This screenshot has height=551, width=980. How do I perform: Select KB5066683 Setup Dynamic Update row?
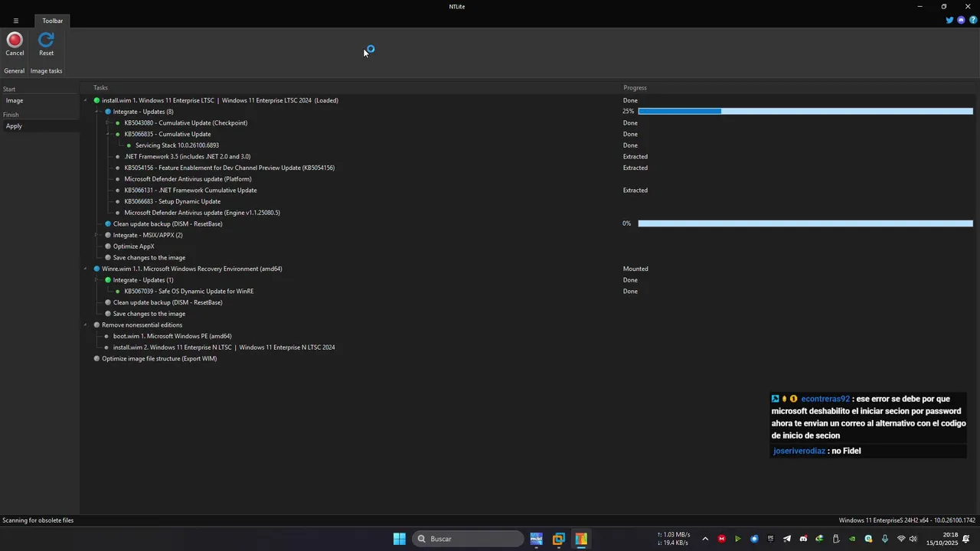point(172,201)
